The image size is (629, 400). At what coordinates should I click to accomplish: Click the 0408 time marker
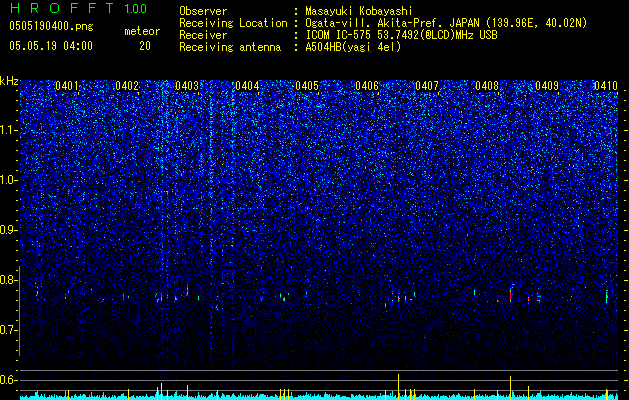point(487,85)
